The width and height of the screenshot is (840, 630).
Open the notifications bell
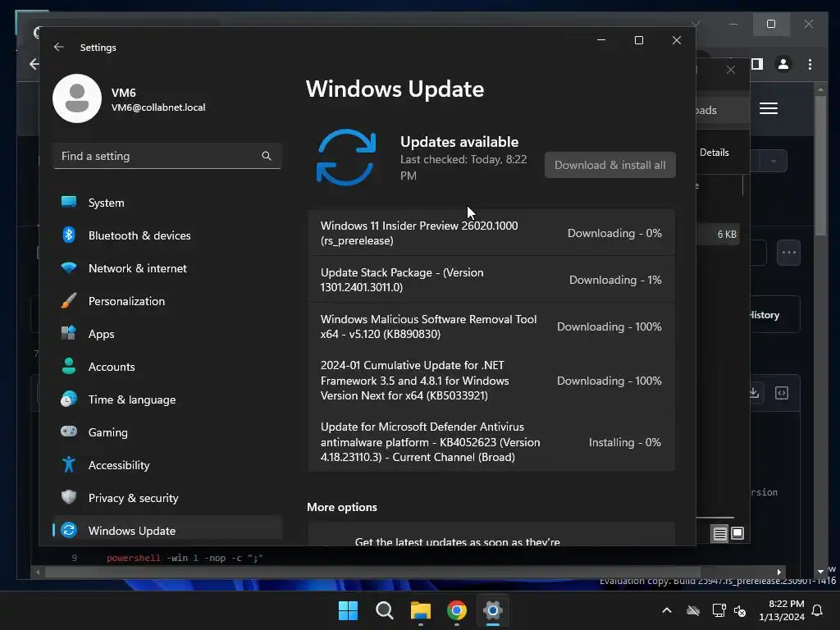click(x=818, y=610)
